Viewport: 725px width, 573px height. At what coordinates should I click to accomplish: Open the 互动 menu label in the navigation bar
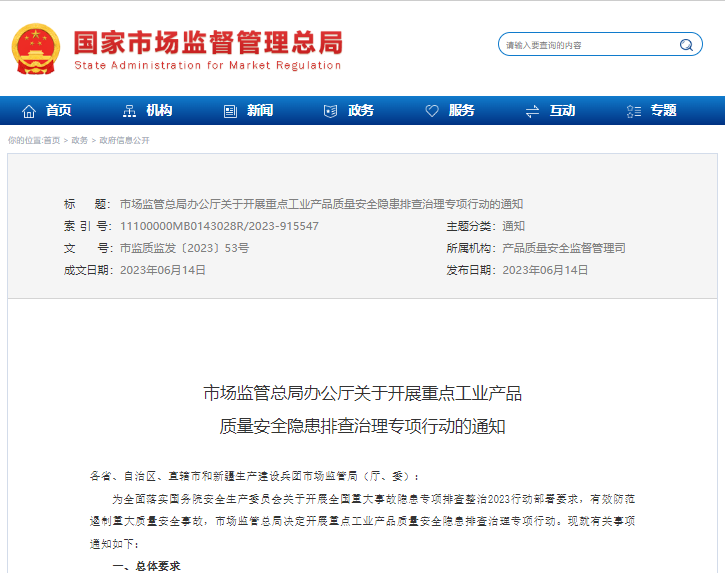[x=562, y=111]
